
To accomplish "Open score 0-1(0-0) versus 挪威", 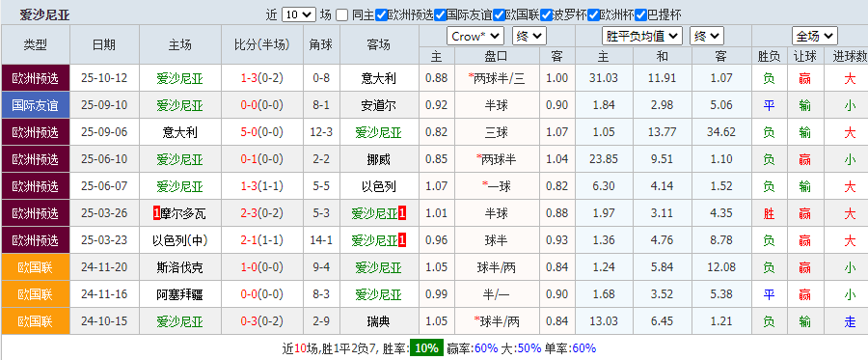I will pyautogui.click(x=262, y=160).
